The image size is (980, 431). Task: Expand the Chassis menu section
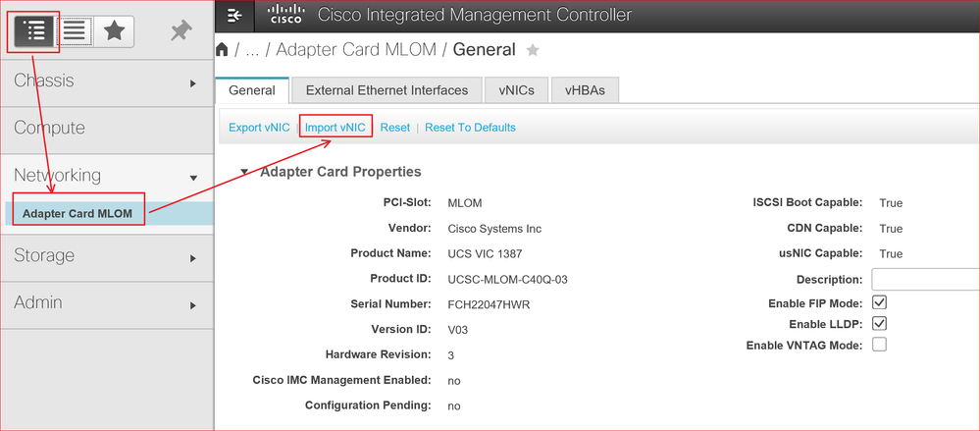click(106, 81)
